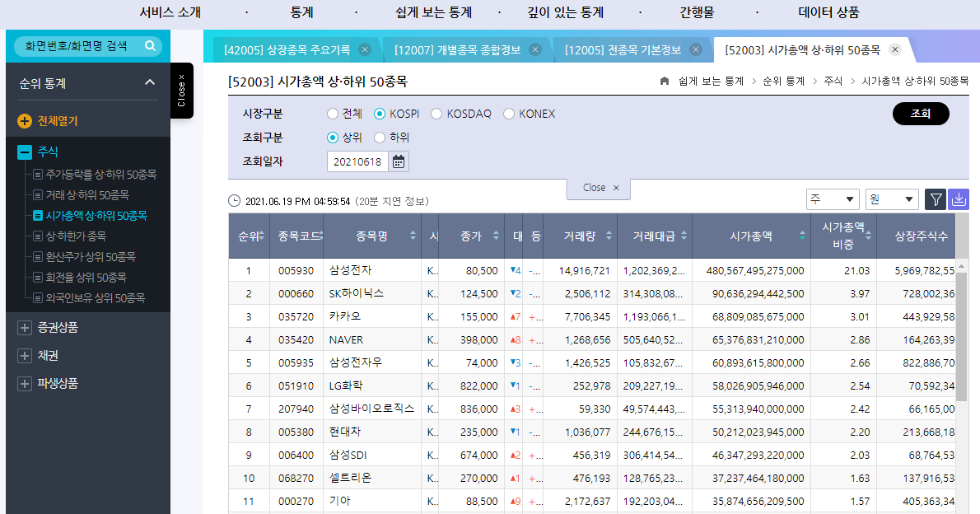Viewport: 980px width, 514px height.
Task: Collapse the 주식 tree node
Action: pyautogui.click(x=25, y=152)
